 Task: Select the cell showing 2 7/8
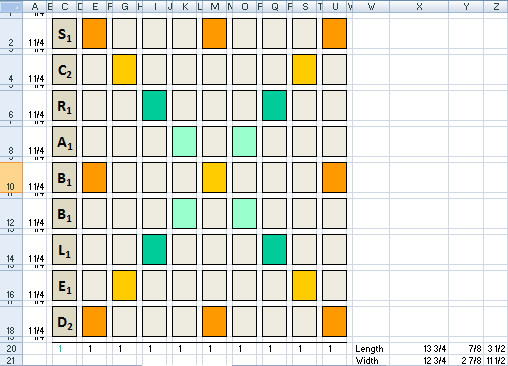point(466,360)
